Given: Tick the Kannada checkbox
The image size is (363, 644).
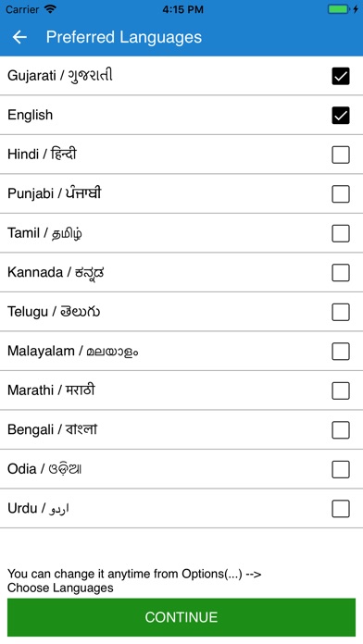Looking at the screenshot, I should click(341, 273).
